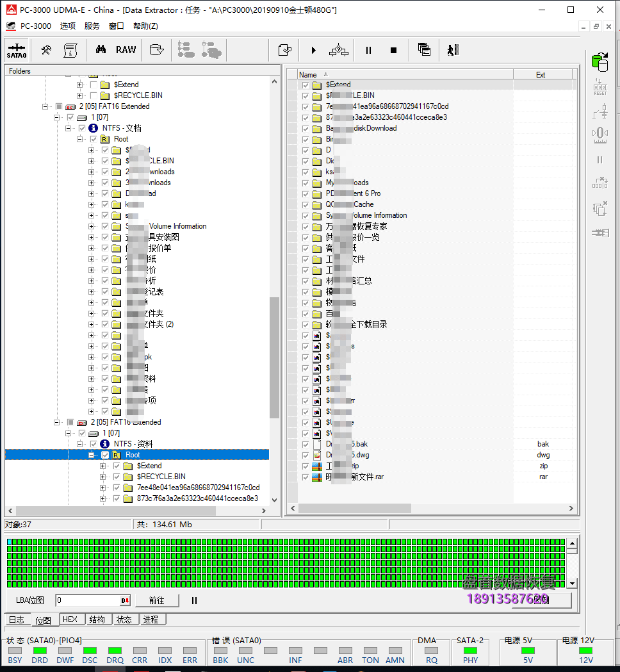Select 2 [05] FAT16 Extended above NTFS - 文档
The height and width of the screenshot is (672, 620).
click(x=114, y=106)
